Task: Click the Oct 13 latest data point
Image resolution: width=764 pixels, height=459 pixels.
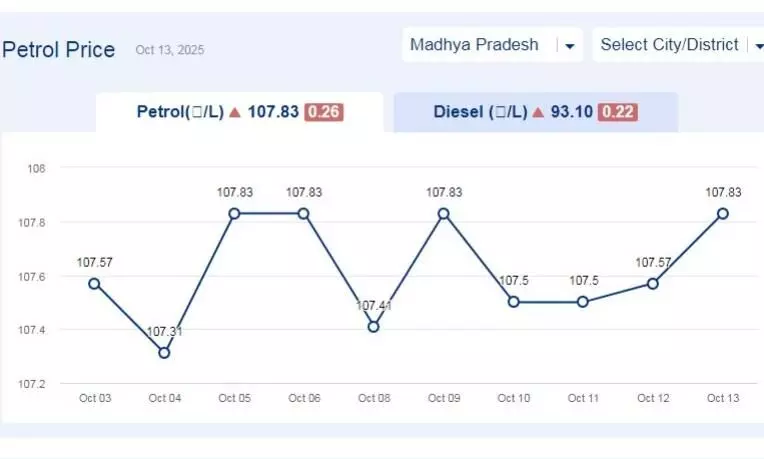Action: [722, 213]
